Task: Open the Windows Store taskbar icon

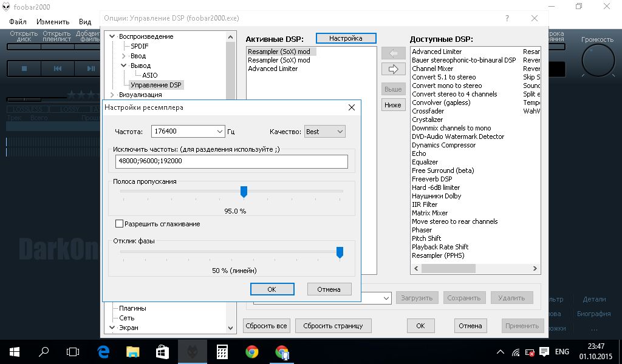Action: pyautogui.click(x=163, y=352)
